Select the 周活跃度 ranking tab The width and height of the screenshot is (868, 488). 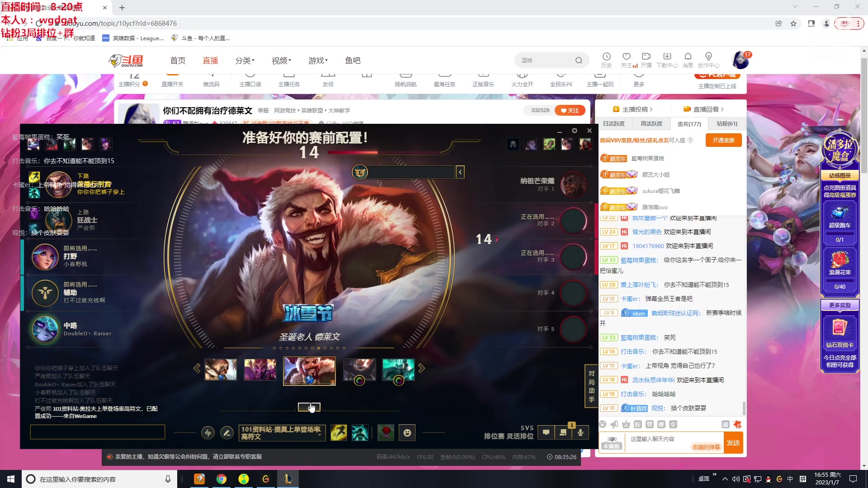[651, 124]
